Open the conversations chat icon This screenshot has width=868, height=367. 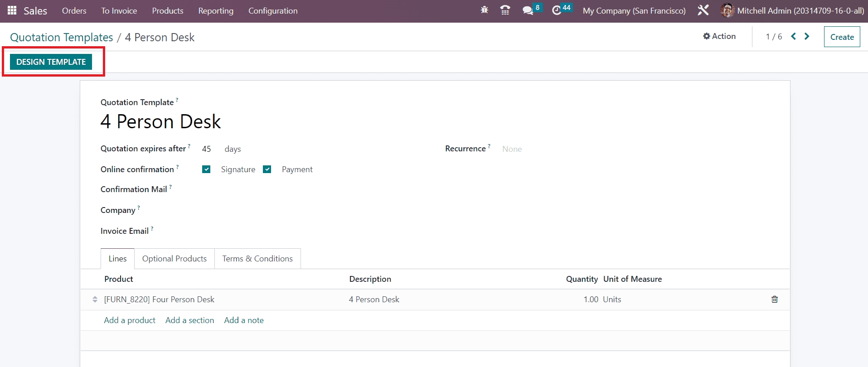528,10
